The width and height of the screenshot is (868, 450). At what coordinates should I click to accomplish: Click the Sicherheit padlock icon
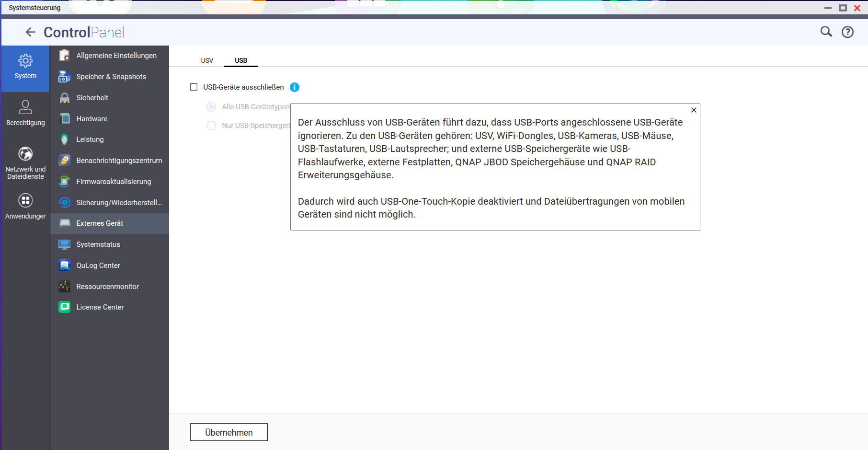coord(65,98)
